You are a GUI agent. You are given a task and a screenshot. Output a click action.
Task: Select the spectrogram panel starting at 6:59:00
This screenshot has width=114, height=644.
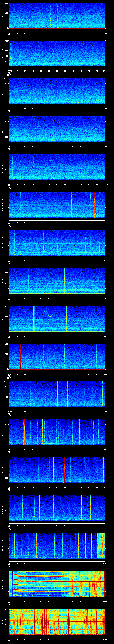[x=57, y=167]
